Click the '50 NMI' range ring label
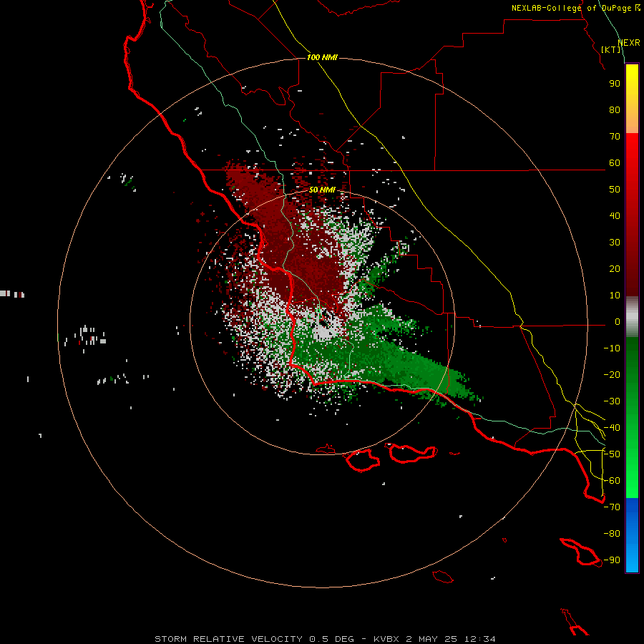Image resolution: width=644 pixels, height=644 pixels. tap(322, 190)
